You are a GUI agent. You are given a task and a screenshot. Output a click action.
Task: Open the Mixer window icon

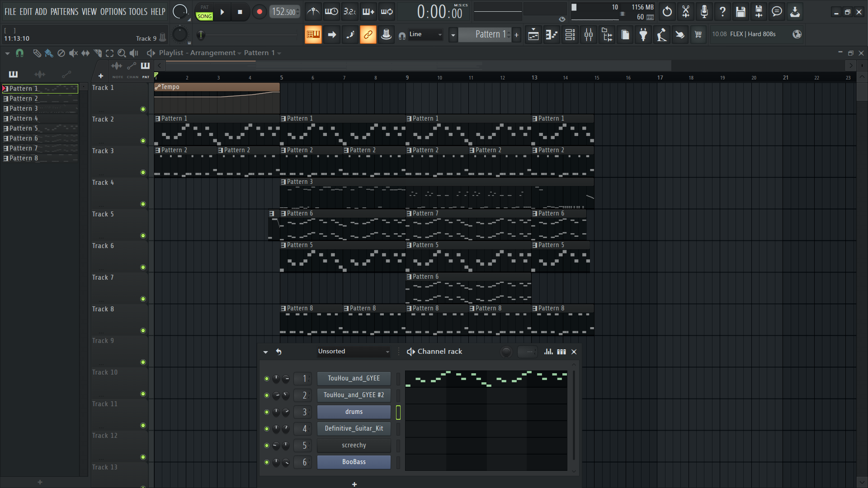click(x=589, y=35)
